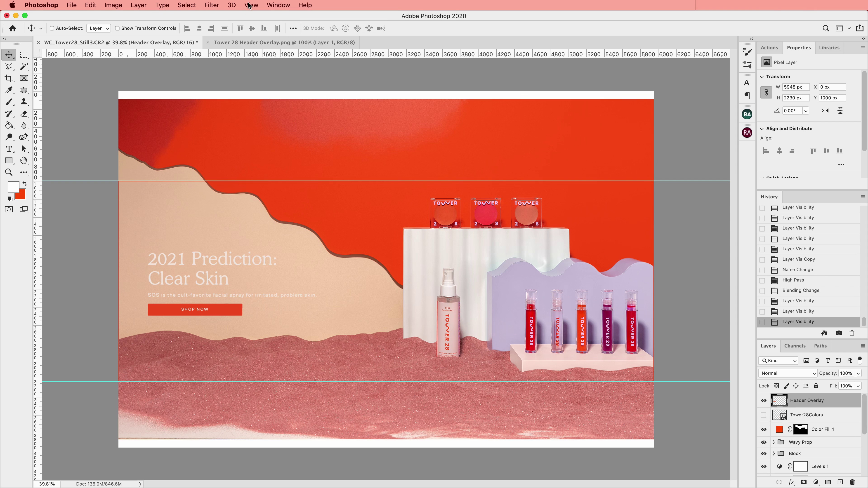868x488 pixels.
Task: Click the Share icon at top right
Action: click(x=860, y=28)
